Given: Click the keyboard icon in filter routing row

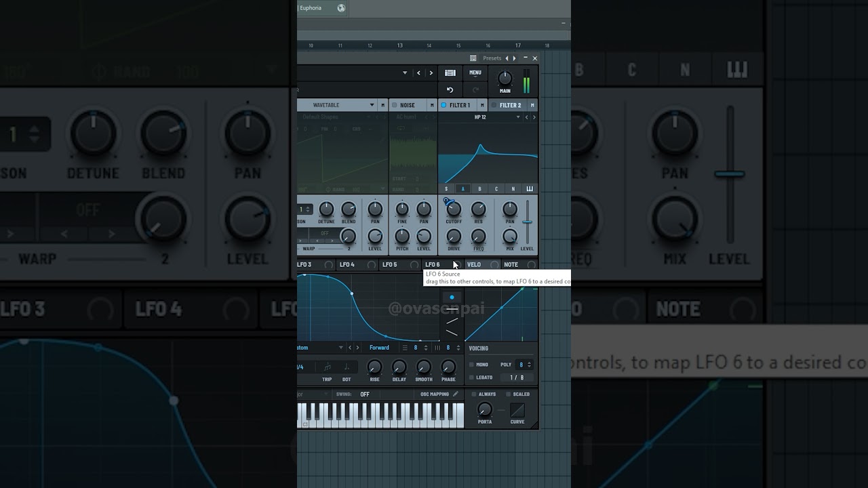Looking at the screenshot, I should pyautogui.click(x=530, y=189).
